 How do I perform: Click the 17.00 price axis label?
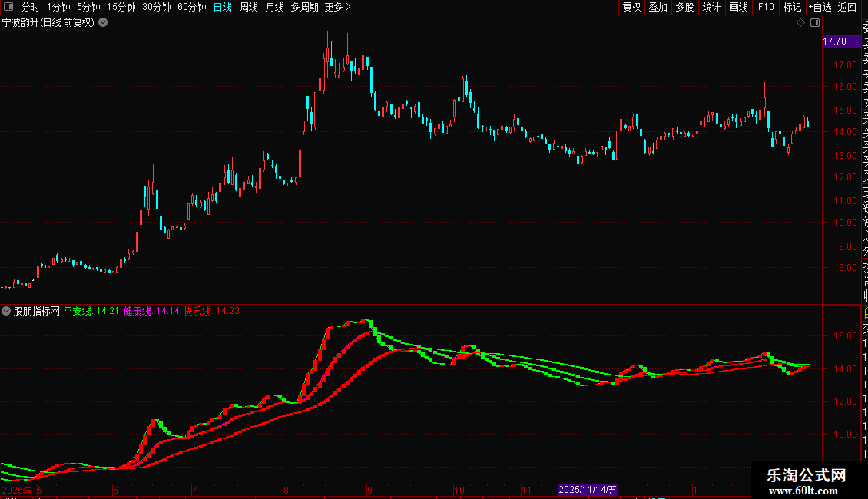[845, 64]
